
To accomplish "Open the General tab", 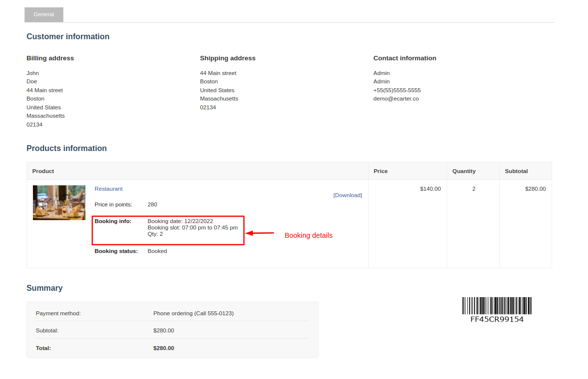I will [44, 15].
